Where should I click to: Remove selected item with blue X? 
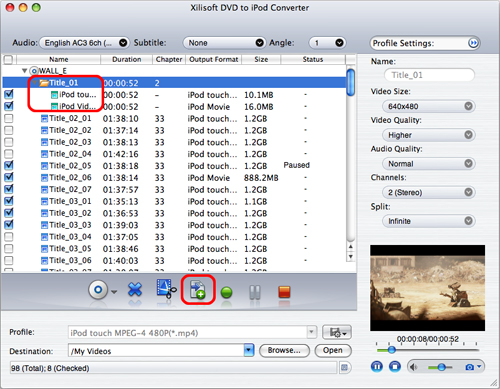(x=135, y=289)
